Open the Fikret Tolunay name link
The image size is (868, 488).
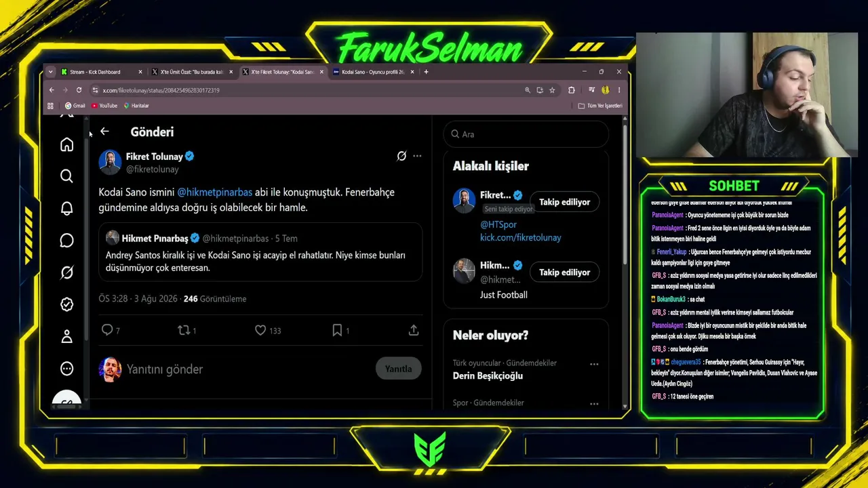155,157
